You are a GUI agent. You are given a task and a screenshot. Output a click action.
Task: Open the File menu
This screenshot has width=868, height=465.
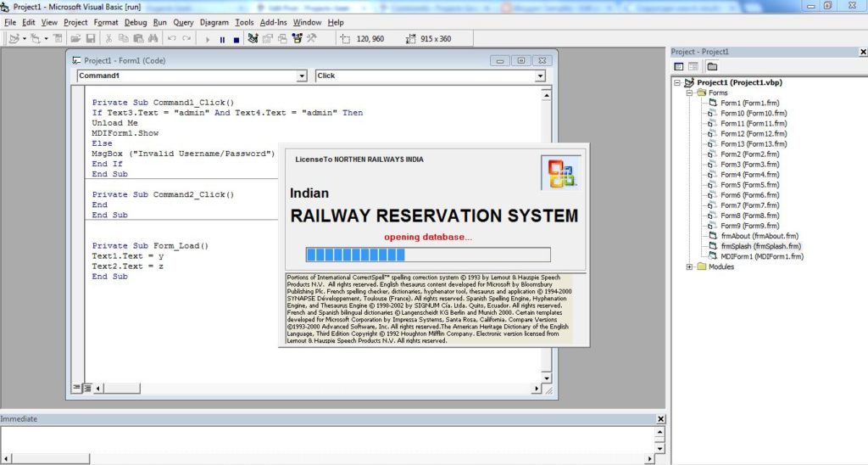(10, 22)
